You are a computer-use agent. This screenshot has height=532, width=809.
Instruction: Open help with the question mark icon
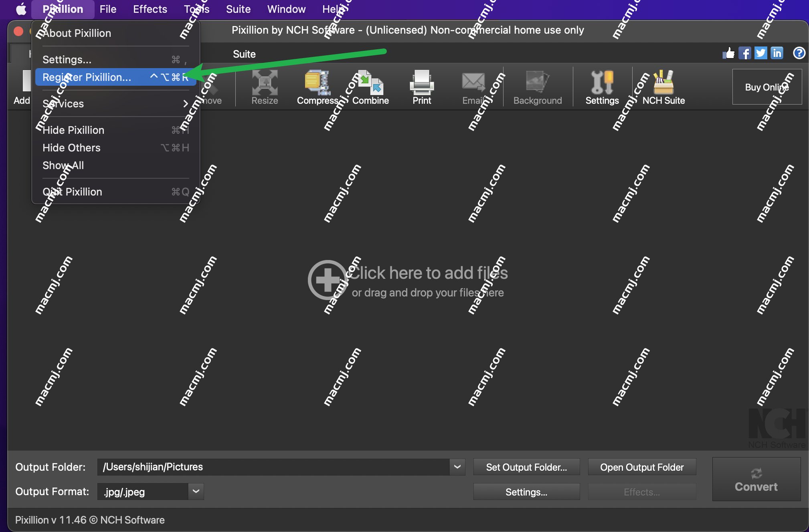point(799,53)
